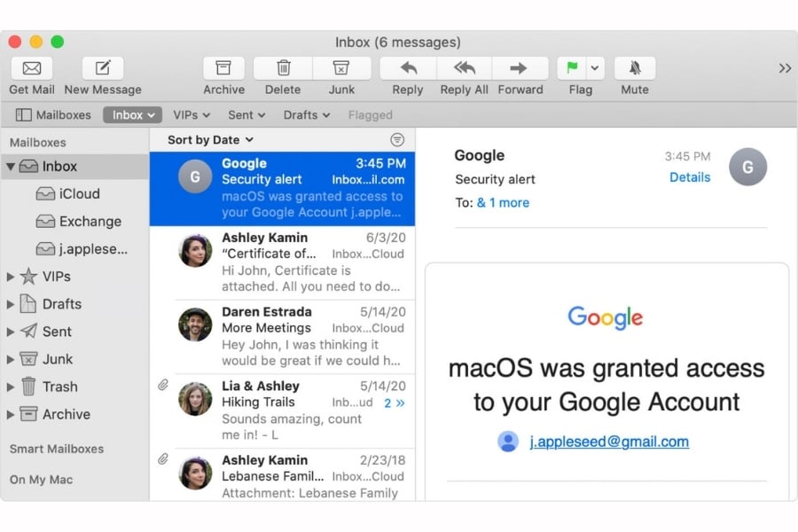Toggle the green Flag on message
This screenshot has height=532, width=798.
click(572, 68)
